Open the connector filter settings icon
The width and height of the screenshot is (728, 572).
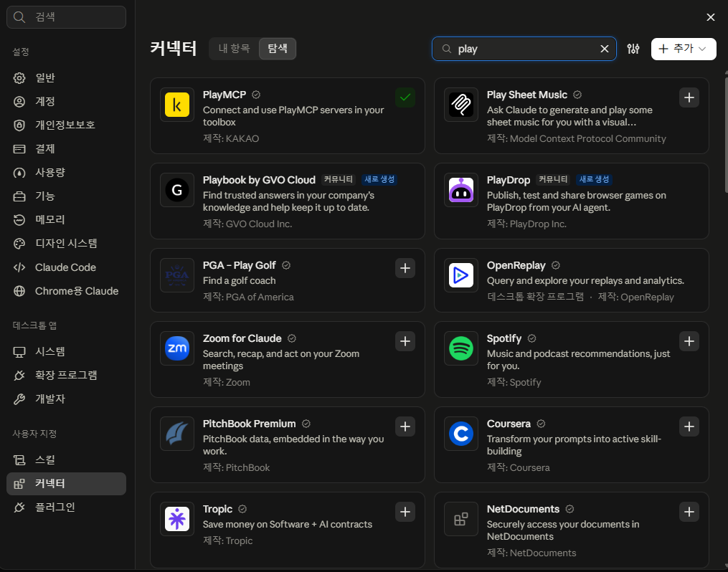[633, 49]
